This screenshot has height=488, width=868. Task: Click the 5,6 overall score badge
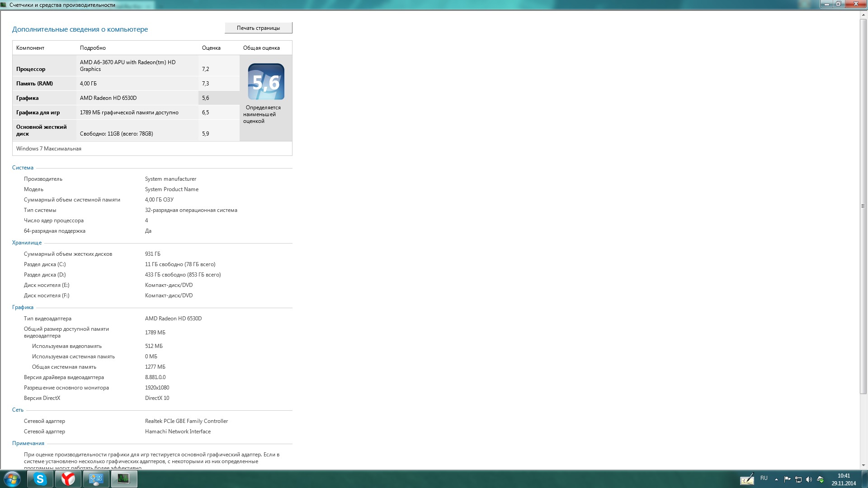[266, 82]
